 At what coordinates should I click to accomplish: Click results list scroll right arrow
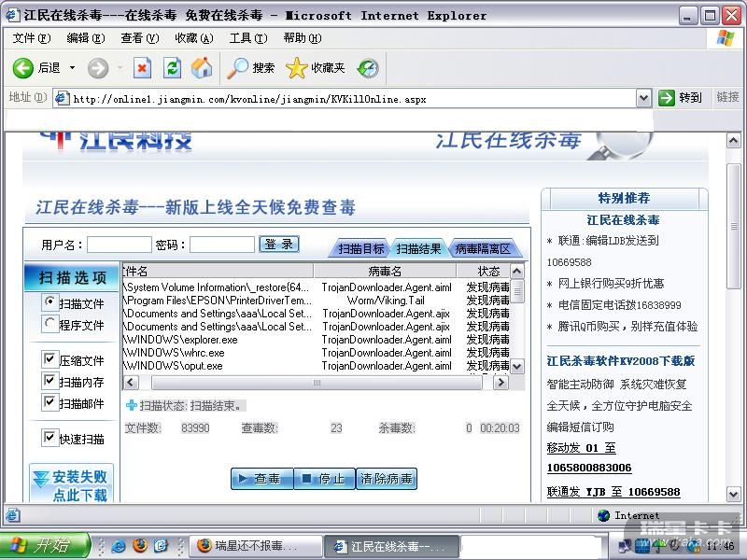500,383
